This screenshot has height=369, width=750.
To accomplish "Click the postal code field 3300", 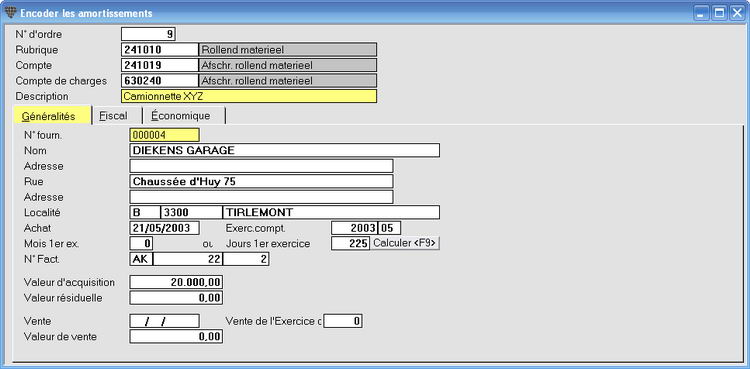I will pos(191,212).
